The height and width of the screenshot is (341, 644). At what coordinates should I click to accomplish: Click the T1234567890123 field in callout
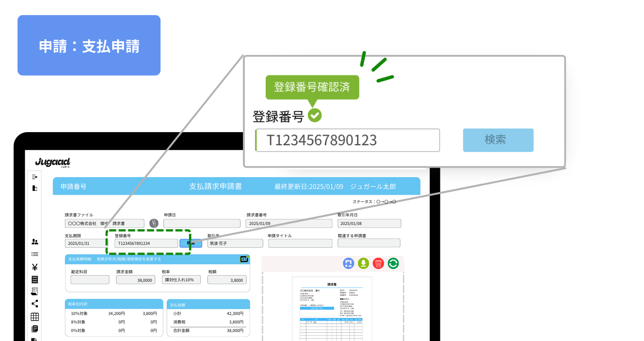click(x=348, y=140)
